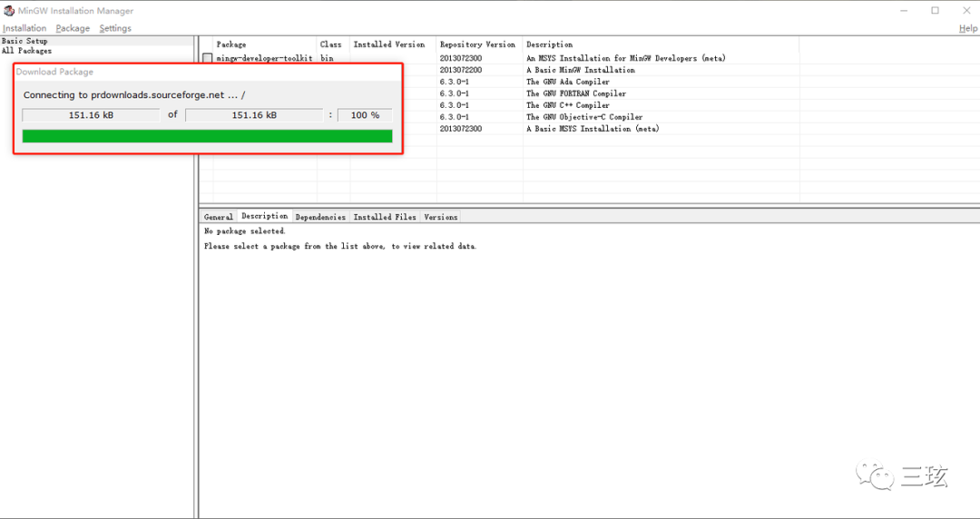Select Basic Setup in the left pane
Viewport: 980px width, 519px height.
[24, 41]
